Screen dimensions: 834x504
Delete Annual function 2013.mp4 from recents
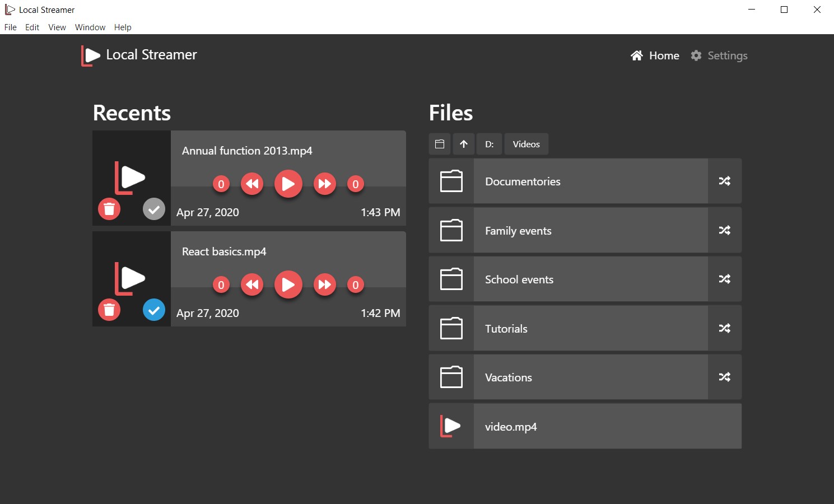[109, 209]
